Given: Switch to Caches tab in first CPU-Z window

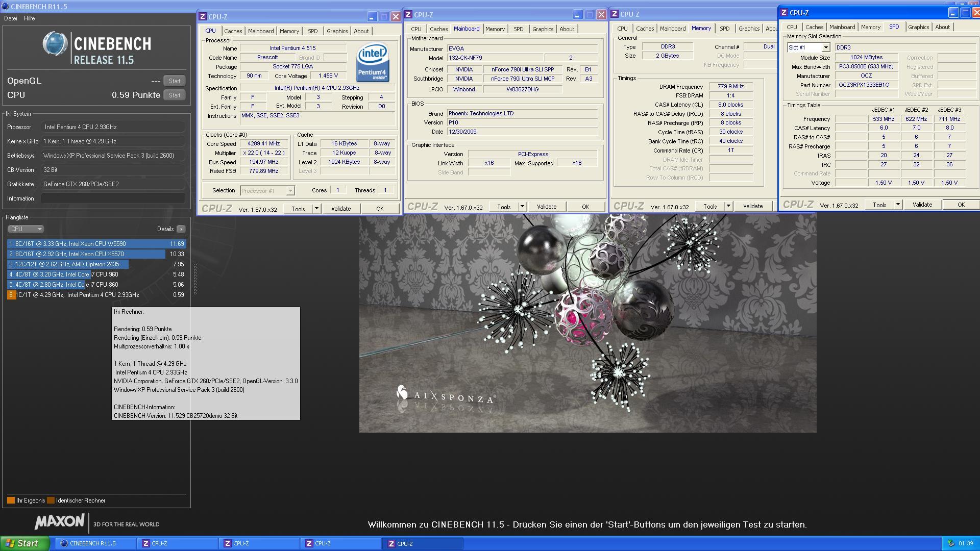Looking at the screenshot, I should point(233,31).
